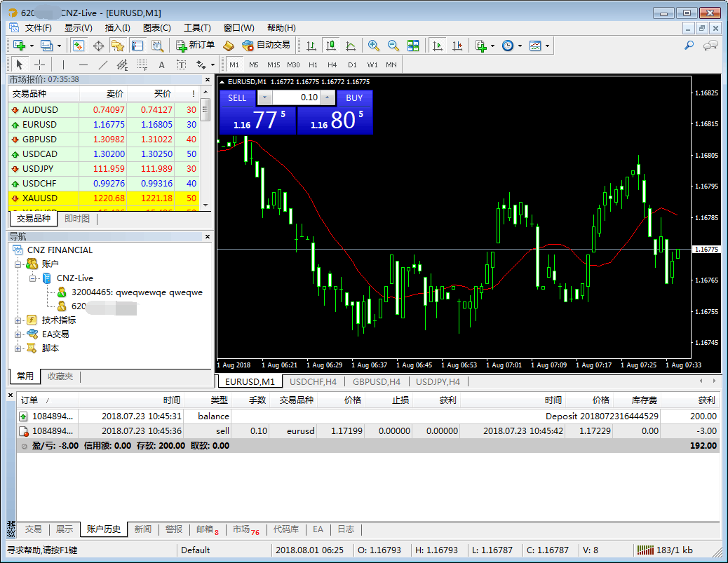Open the arrows tool dropdown
The height and width of the screenshot is (563, 728).
[x=213, y=65]
